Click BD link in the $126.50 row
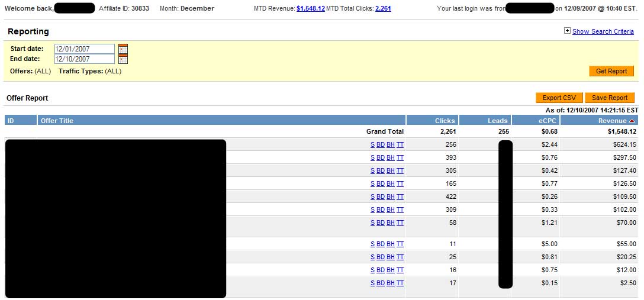This screenshot has width=644, height=300. pos(381,183)
